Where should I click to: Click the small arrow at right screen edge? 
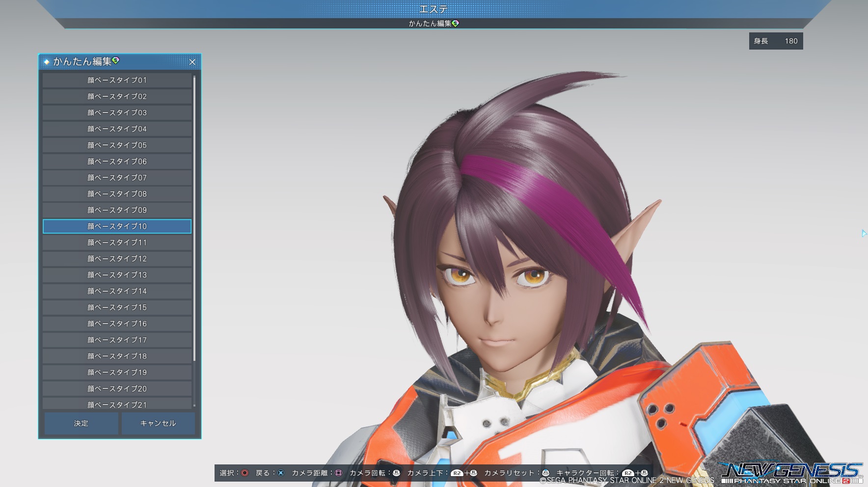tap(864, 233)
